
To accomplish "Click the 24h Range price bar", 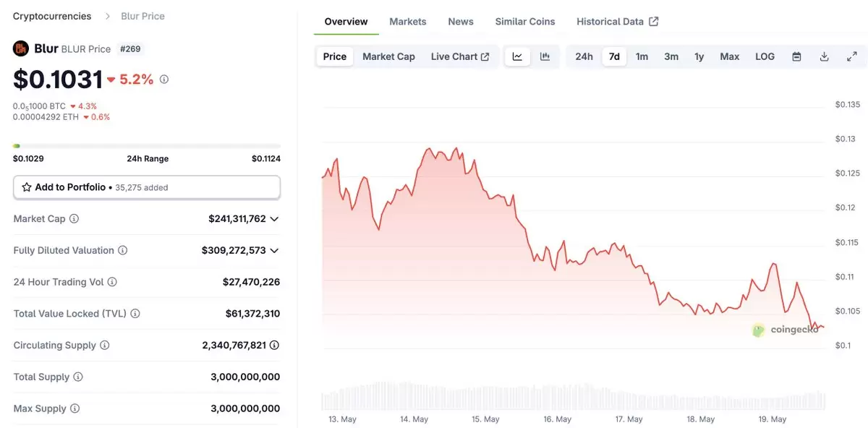I will (147, 146).
